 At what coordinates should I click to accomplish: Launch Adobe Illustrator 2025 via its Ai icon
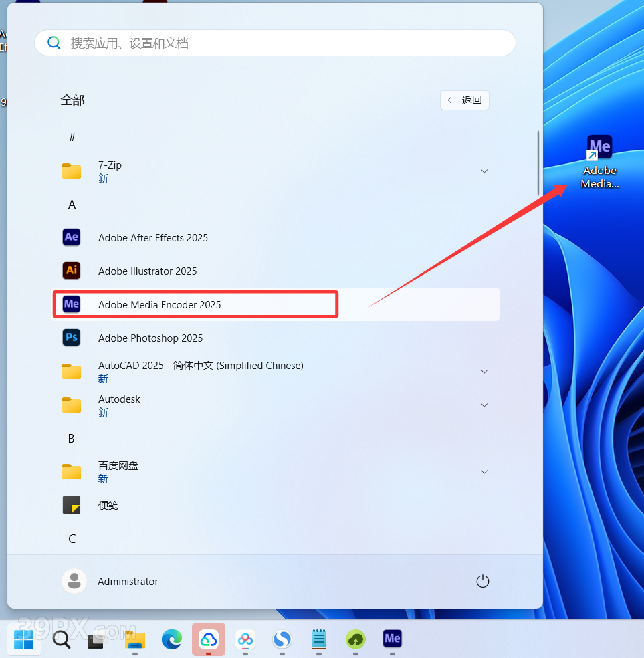72,271
